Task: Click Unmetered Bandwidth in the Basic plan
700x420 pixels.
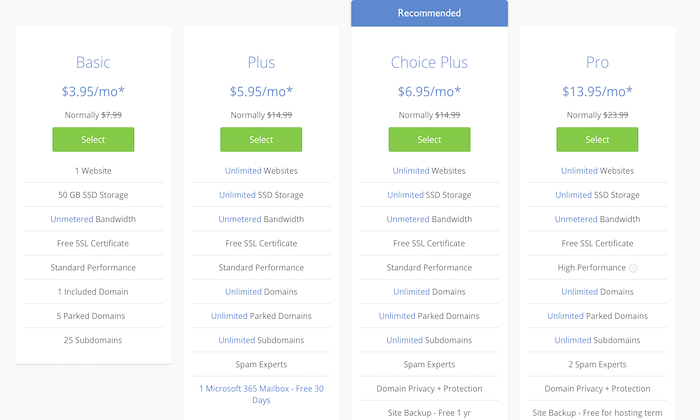Action: (93, 219)
